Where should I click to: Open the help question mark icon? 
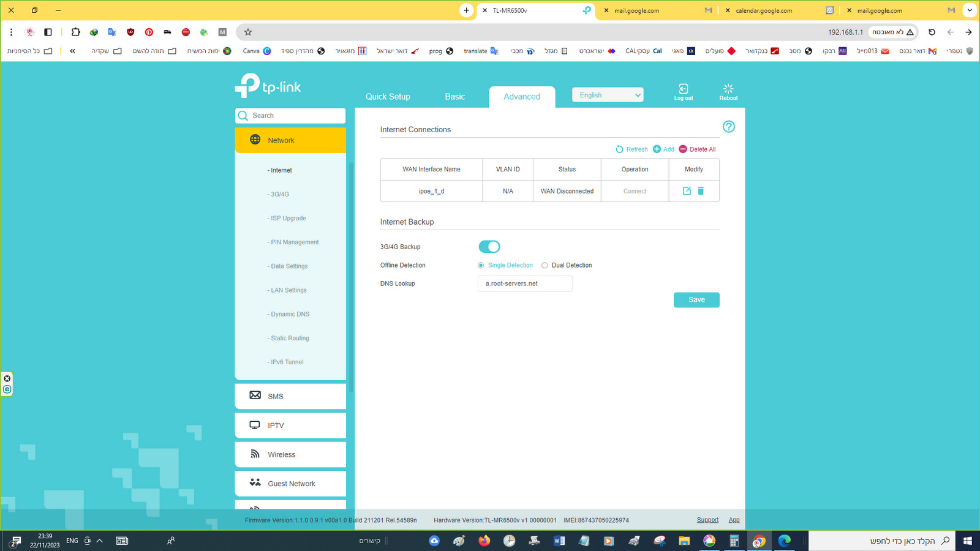[728, 127]
